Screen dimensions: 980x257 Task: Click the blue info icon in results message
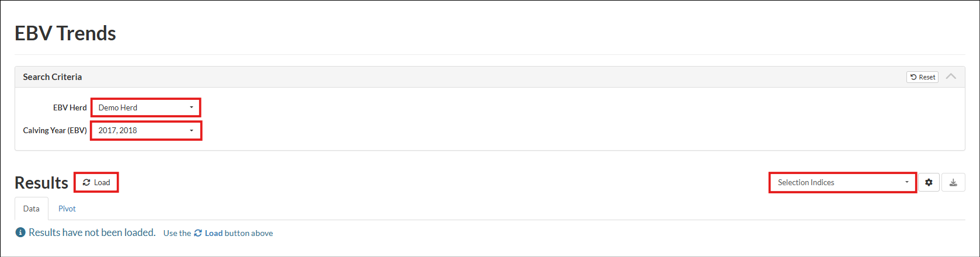pos(20,232)
